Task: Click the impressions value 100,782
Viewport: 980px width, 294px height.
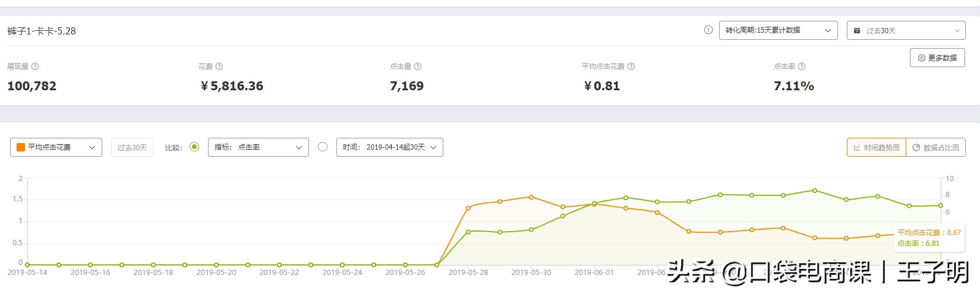Action: [31, 86]
